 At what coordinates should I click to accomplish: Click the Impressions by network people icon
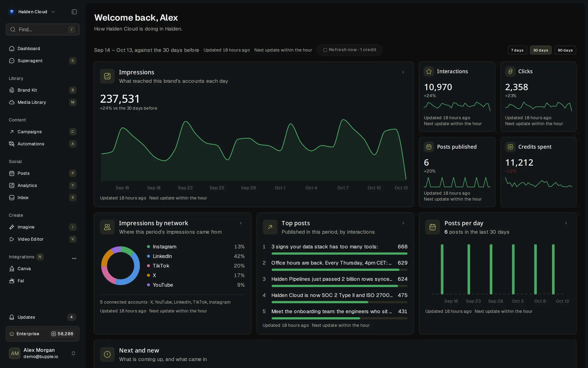point(107,227)
